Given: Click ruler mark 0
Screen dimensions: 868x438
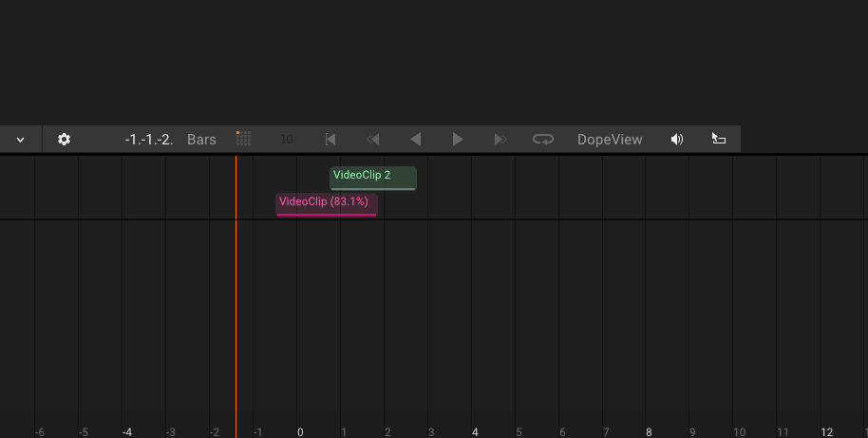Looking at the screenshot, I should coord(300,432).
